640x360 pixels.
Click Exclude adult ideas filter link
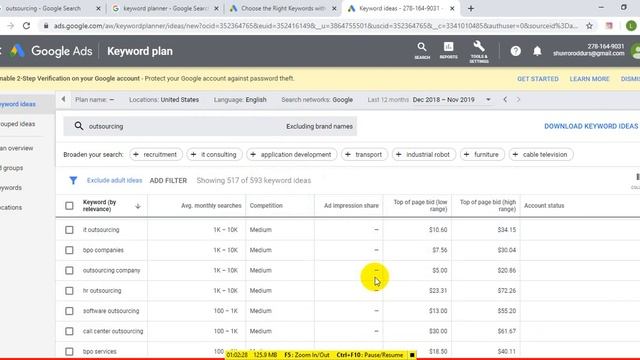(x=114, y=180)
